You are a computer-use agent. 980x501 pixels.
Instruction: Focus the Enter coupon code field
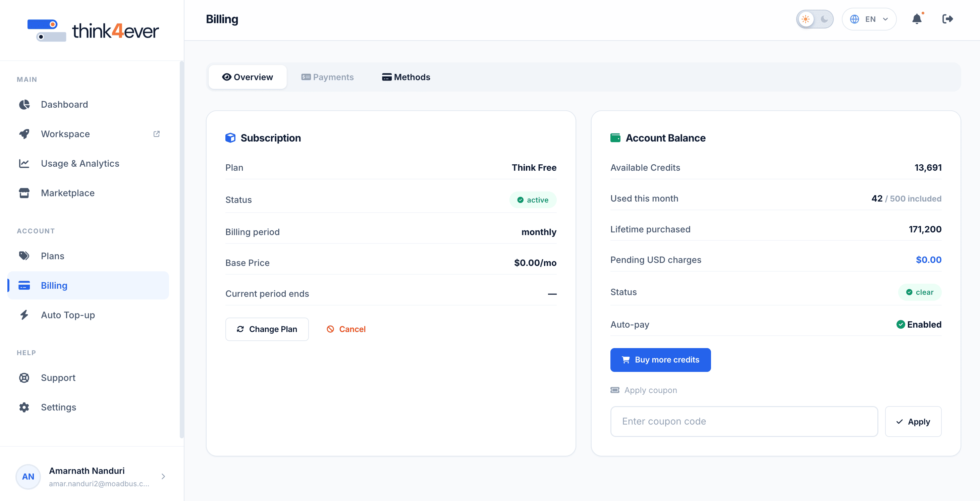tap(744, 421)
